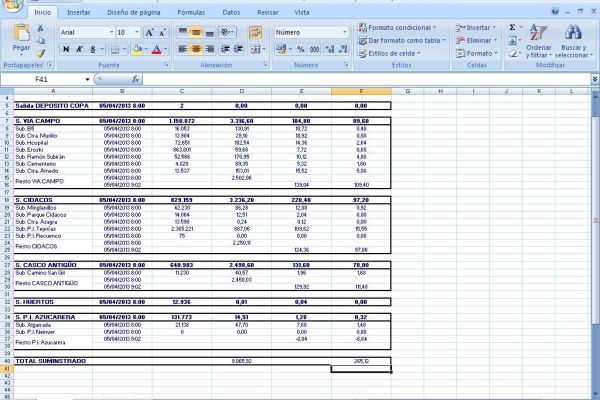Click in the formula bar

point(367,79)
